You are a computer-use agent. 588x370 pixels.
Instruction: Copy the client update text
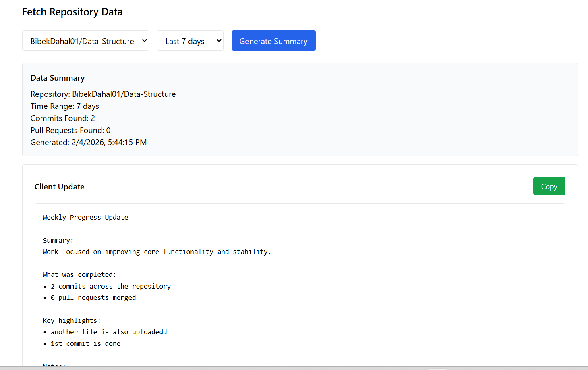549,186
